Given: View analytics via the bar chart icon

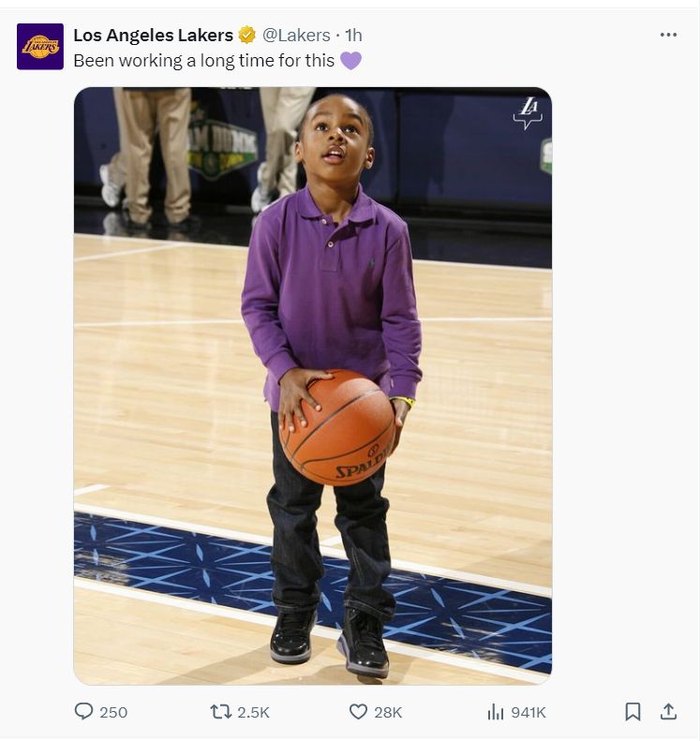Looking at the screenshot, I should (x=496, y=712).
